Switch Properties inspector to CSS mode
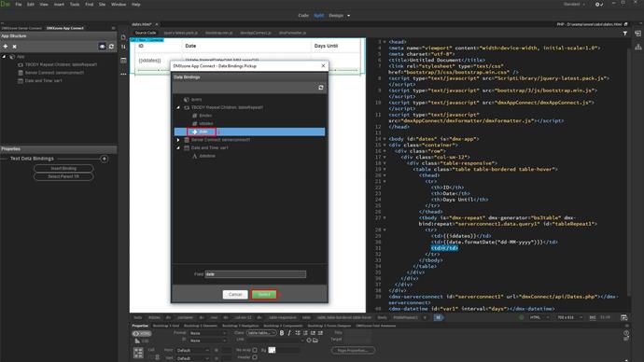 pyautogui.click(x=142, y=341)
